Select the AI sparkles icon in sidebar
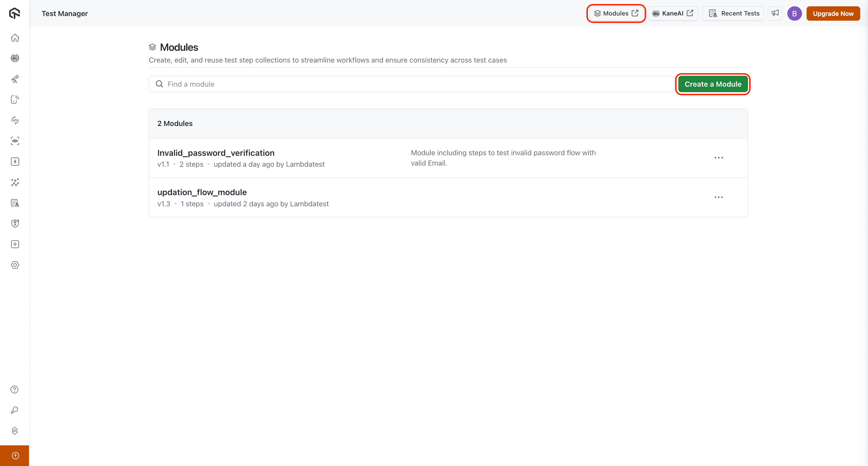This screenshot has width=868, height=466. pyautogui.click(x=15, y=182)
